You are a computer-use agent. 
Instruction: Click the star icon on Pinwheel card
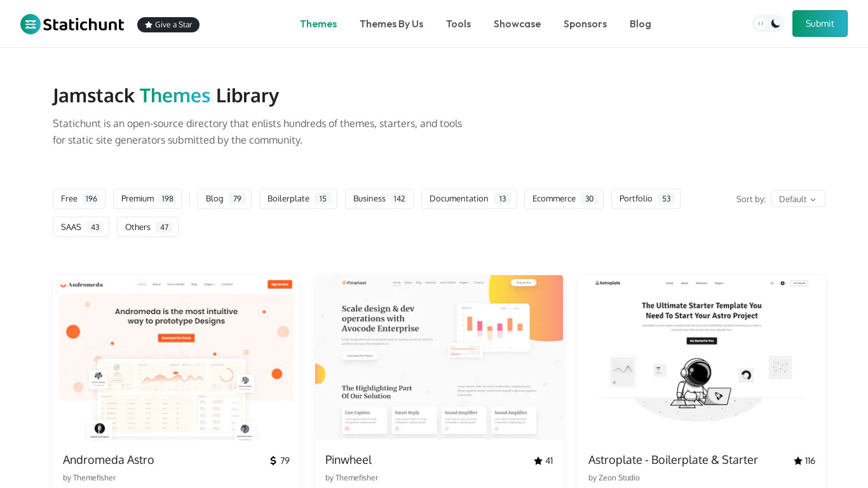538,461
